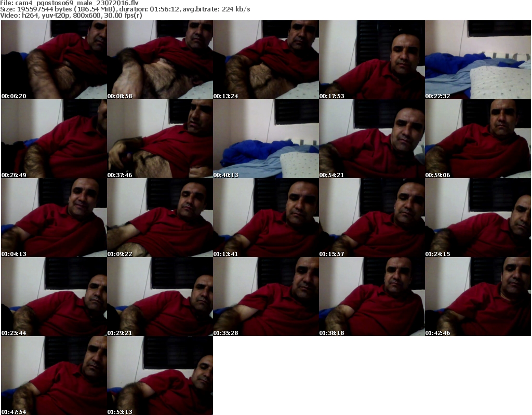Select the thumbnail stamped 01:38:18

pyautogui.click(x=372, y=297)
